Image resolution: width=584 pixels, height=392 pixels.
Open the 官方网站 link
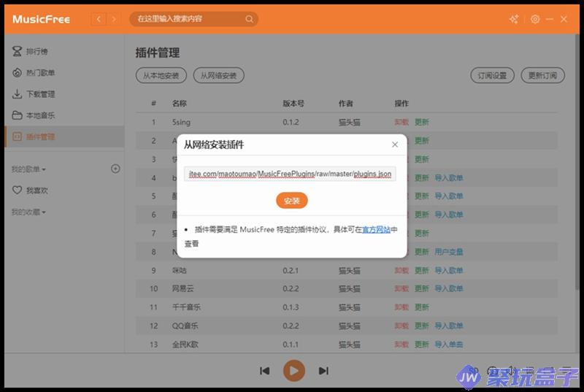[376, 229]
